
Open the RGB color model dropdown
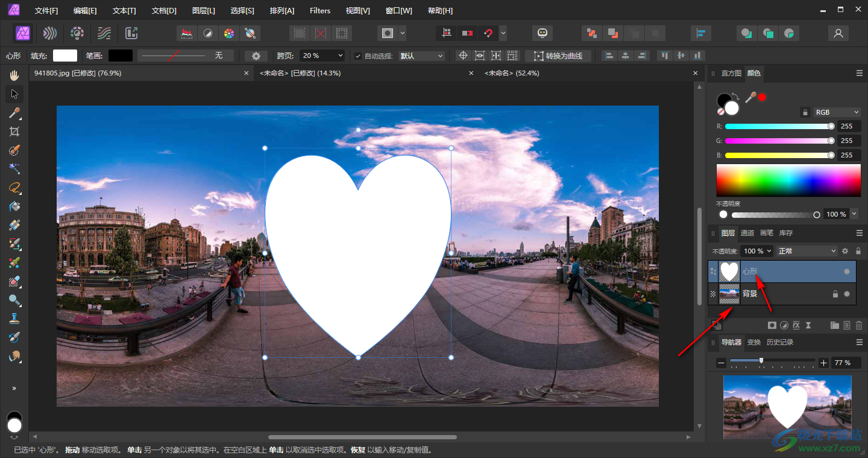(837, 112)
